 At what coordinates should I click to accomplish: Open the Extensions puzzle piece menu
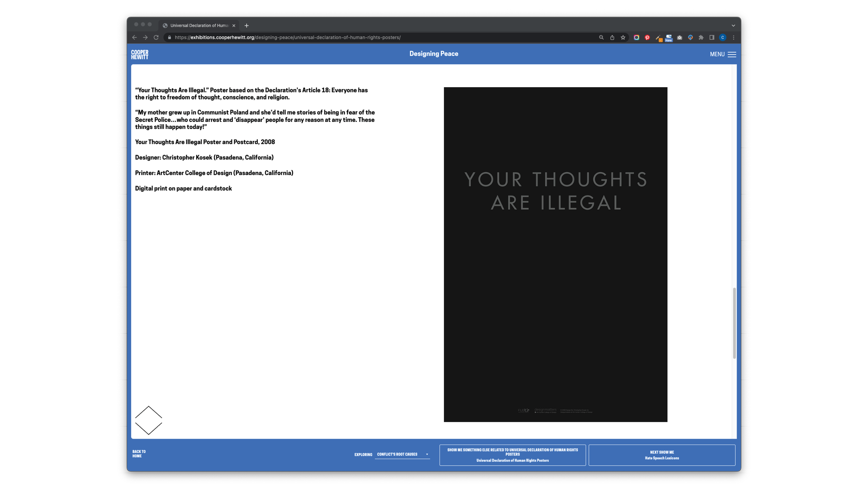701,37
